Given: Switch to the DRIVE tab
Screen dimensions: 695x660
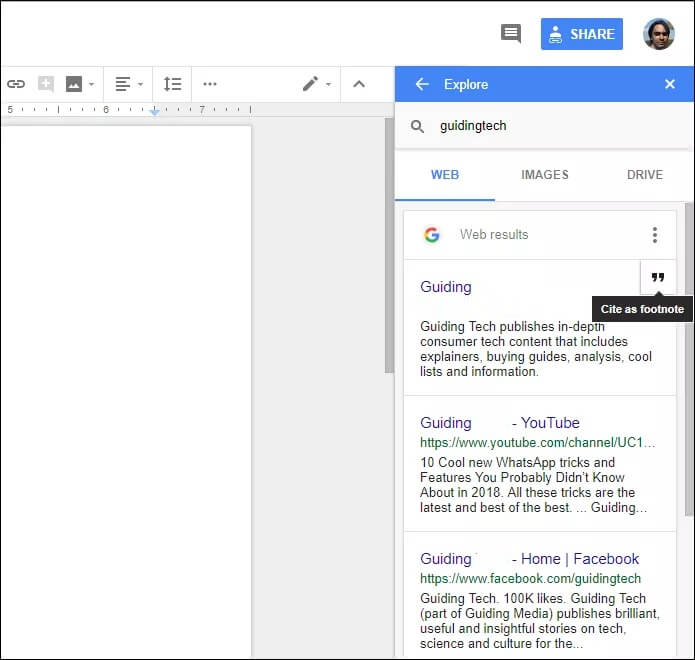Looking at the screenshot, I should [x=645, y=175].
